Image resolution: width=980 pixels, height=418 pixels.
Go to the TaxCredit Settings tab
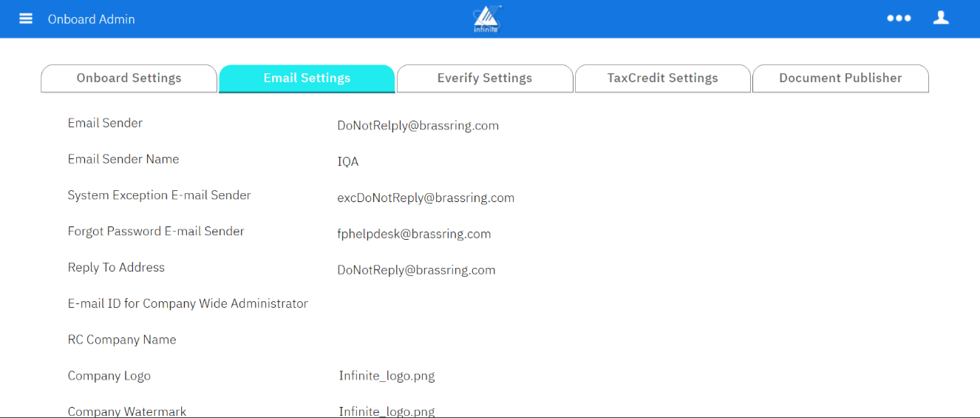[x=662, y=78]
